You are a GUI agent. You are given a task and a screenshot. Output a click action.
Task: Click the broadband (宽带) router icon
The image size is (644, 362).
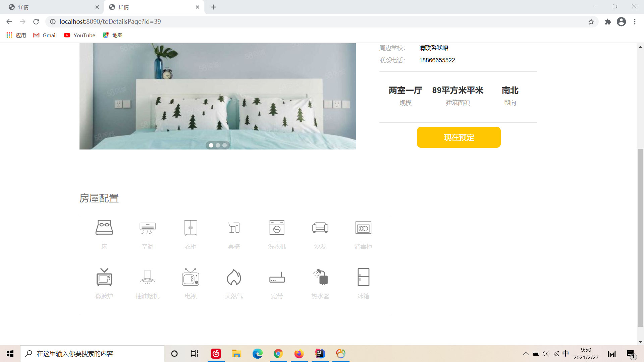277,277
